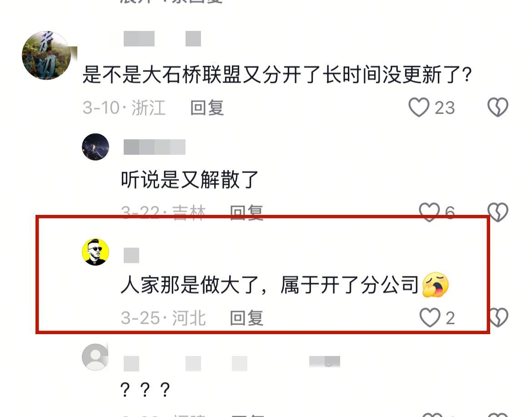Open the blurred username above the ??? reply
The image size is (532, 417).
pyautogui.click(x=232, y=363)
